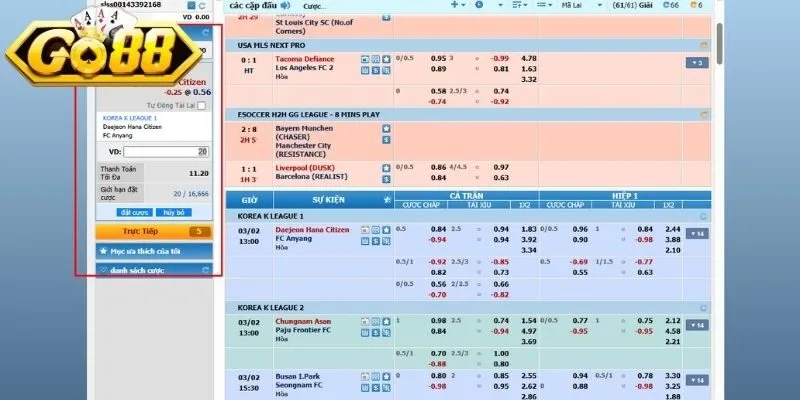Click the star icon in SỰ KIỆN header

point(388,200)
